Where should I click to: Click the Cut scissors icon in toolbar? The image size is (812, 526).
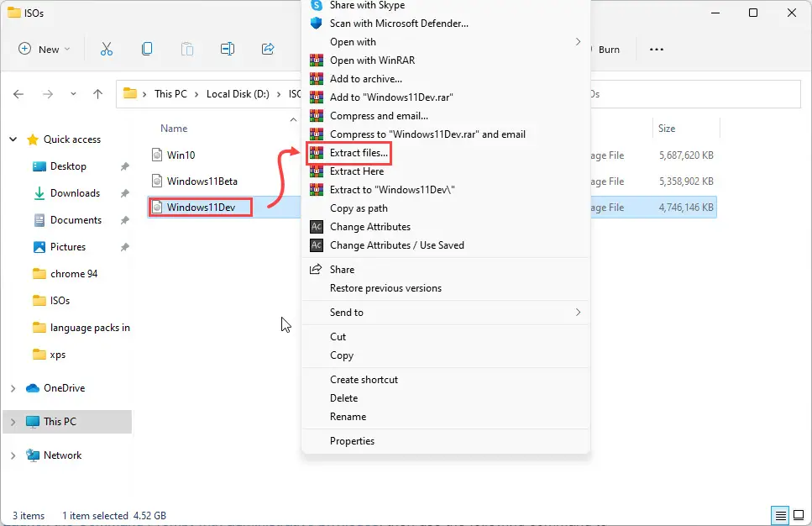coord(106,50)
